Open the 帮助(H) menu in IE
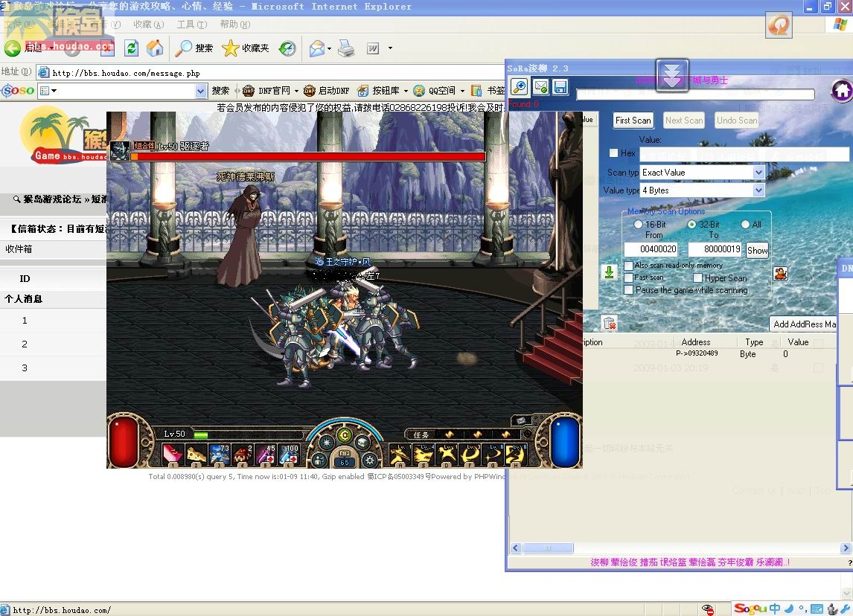 point(235,25)
